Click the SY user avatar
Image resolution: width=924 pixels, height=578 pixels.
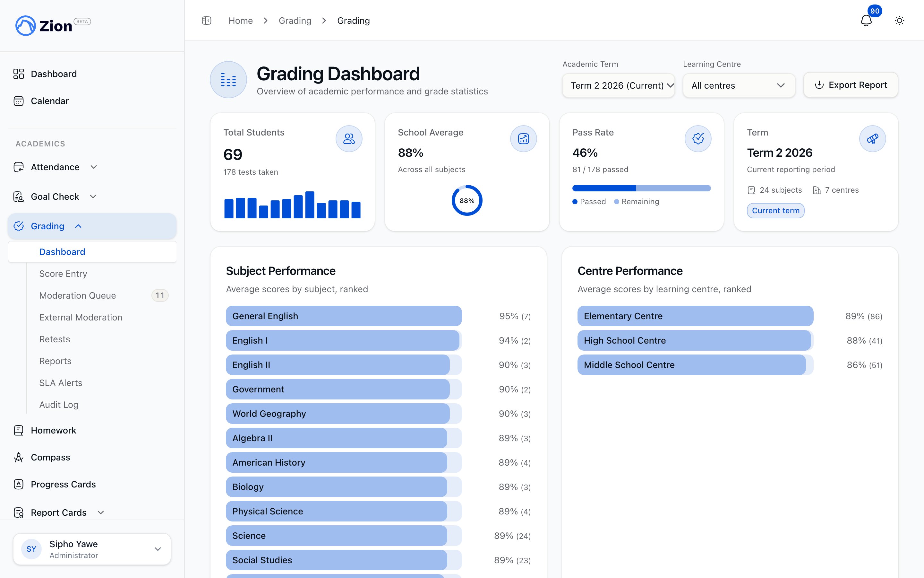coord(31,549)
